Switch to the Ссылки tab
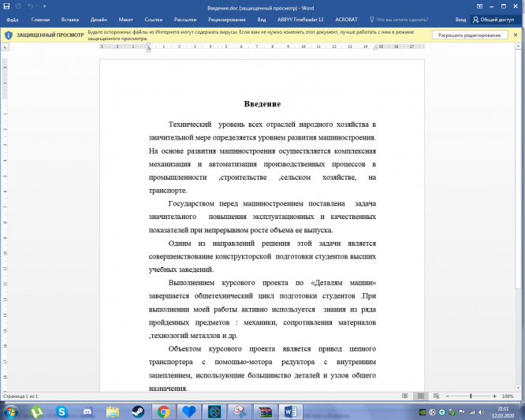525x420 pixels. click(x=154, y=20)
